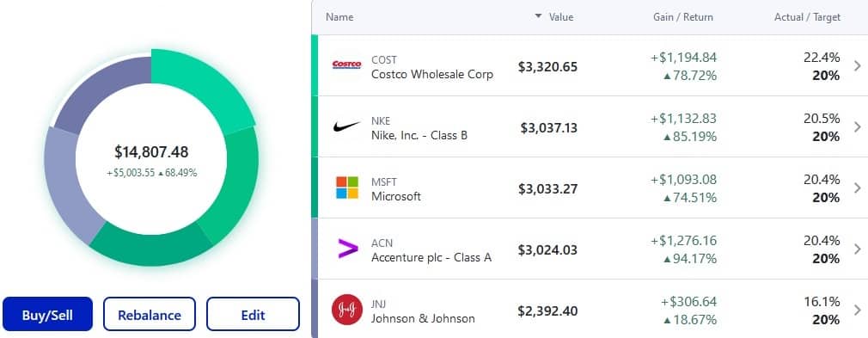
Task: Click the Buy/Sell button
Action: pos(47,314)
